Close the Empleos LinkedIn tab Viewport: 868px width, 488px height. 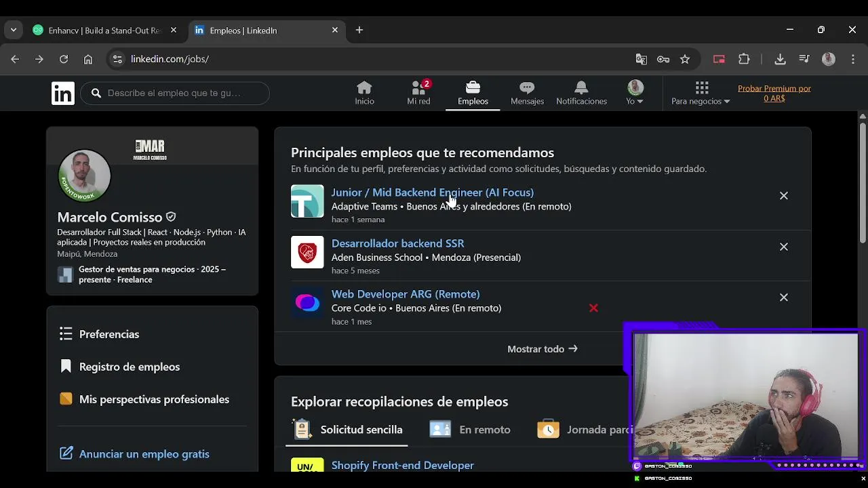point(335,30)
